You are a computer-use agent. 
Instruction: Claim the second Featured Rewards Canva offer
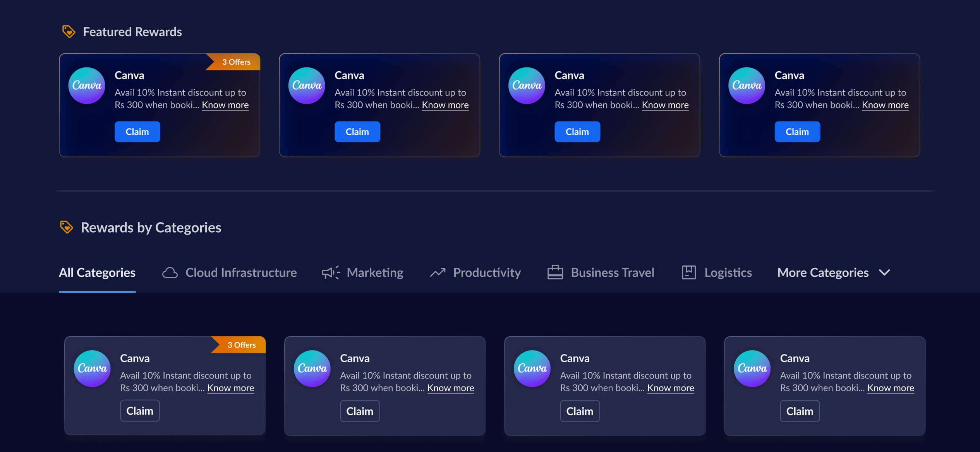357,132
